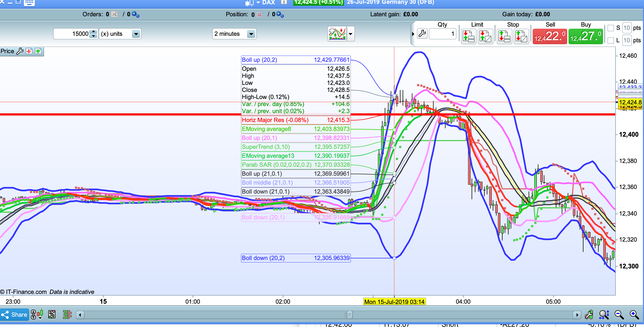Enable the L limit points checkbox
Viewport: 644px width, 327px height.
611,41
